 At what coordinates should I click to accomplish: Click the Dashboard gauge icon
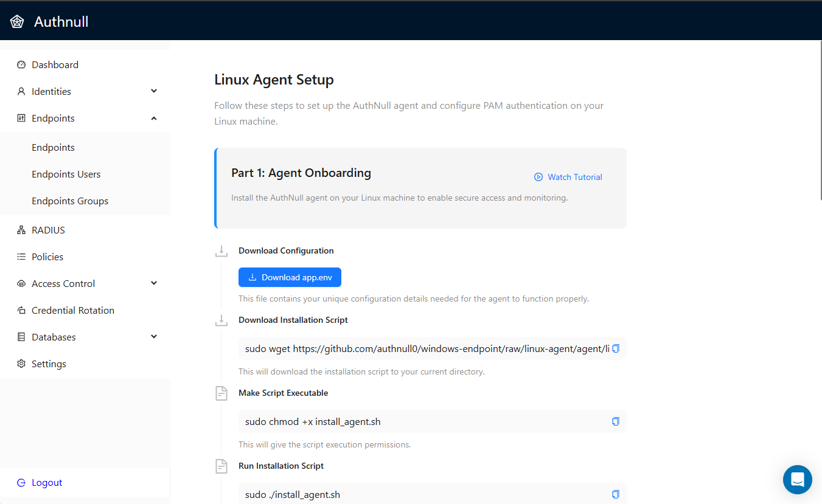tap(21, 65)
